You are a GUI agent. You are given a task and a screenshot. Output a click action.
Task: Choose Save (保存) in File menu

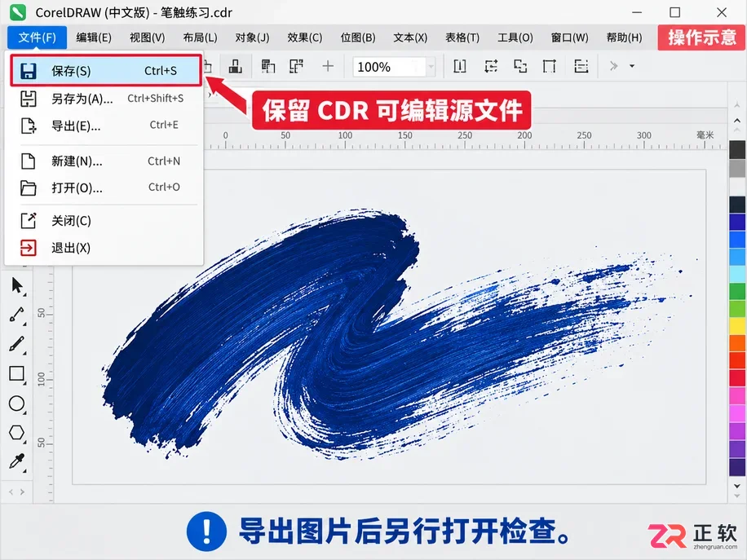(x=106, y=71)
